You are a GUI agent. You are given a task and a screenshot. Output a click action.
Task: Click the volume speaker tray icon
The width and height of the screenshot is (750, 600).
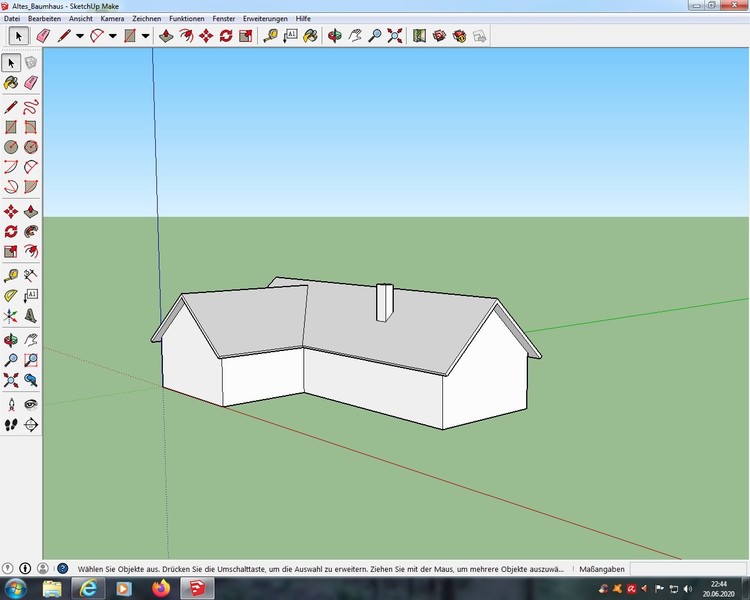[x=688, y=589]
